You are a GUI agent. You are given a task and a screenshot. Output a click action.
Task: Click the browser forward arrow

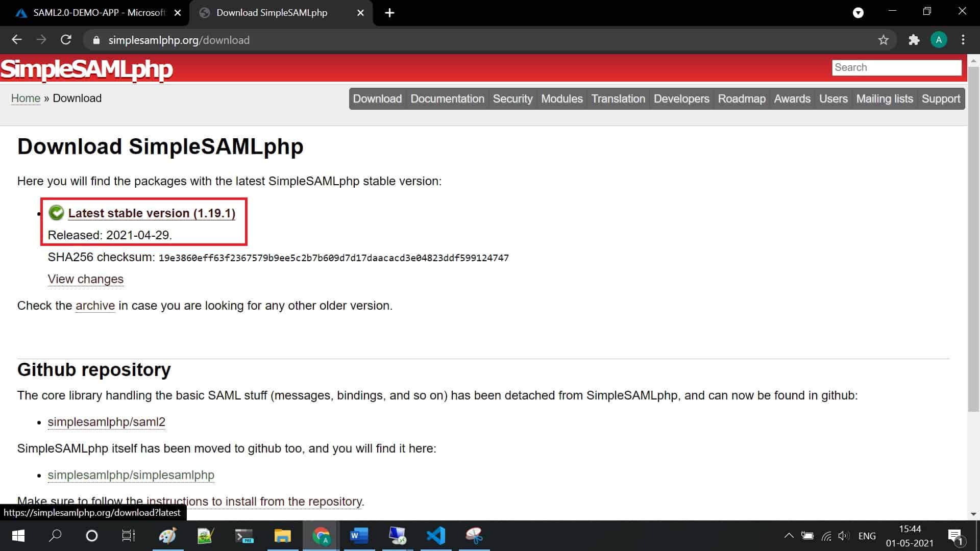(41, 40)
